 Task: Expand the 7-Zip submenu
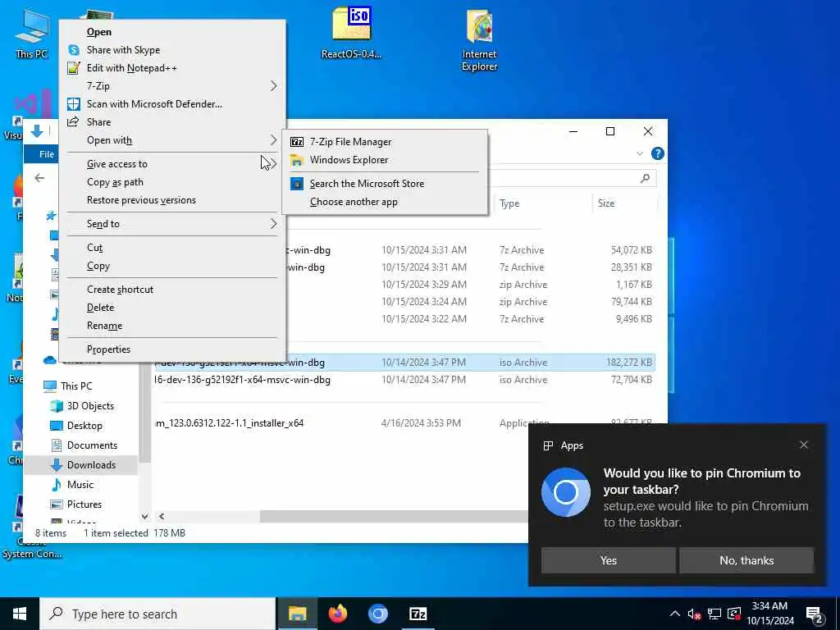[x=273, y=85]
